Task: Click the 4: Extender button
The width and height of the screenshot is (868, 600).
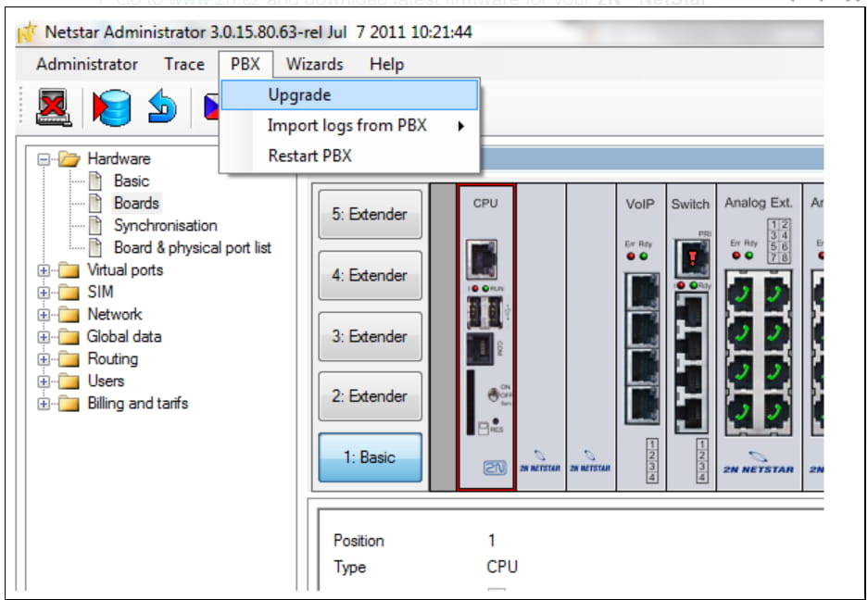Action: pos(370,275)
